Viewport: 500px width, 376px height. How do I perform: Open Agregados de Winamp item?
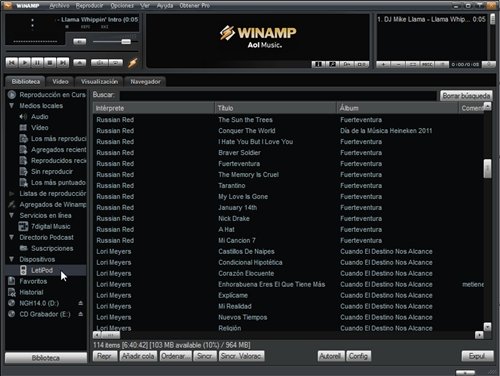click(46, 205)
